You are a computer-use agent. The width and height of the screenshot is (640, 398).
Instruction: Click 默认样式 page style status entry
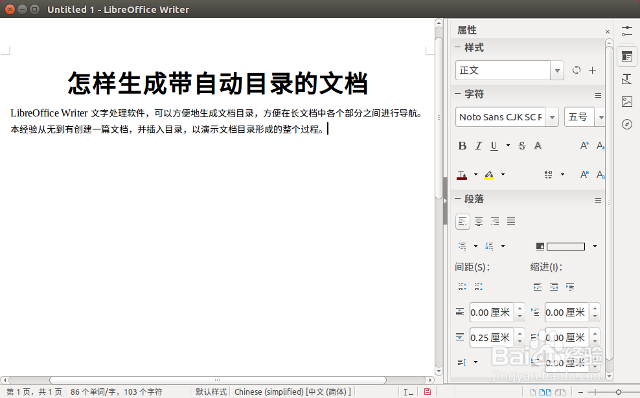point(211,392)
